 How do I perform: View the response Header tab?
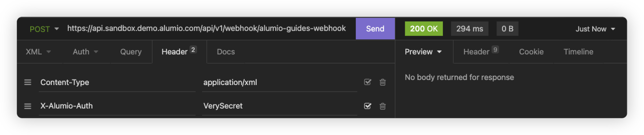[x=480, y=52]
